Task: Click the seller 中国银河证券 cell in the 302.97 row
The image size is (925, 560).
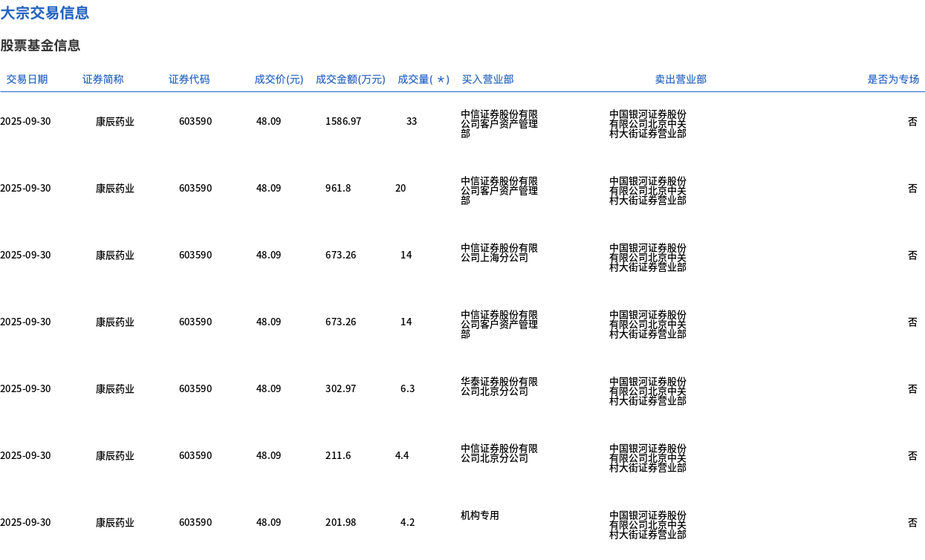Action: 648,391
